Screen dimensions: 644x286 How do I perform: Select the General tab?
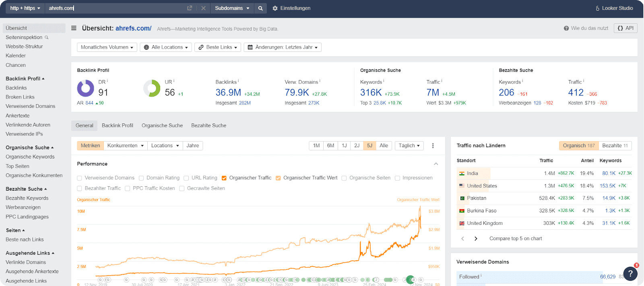(x=84, y=126)
